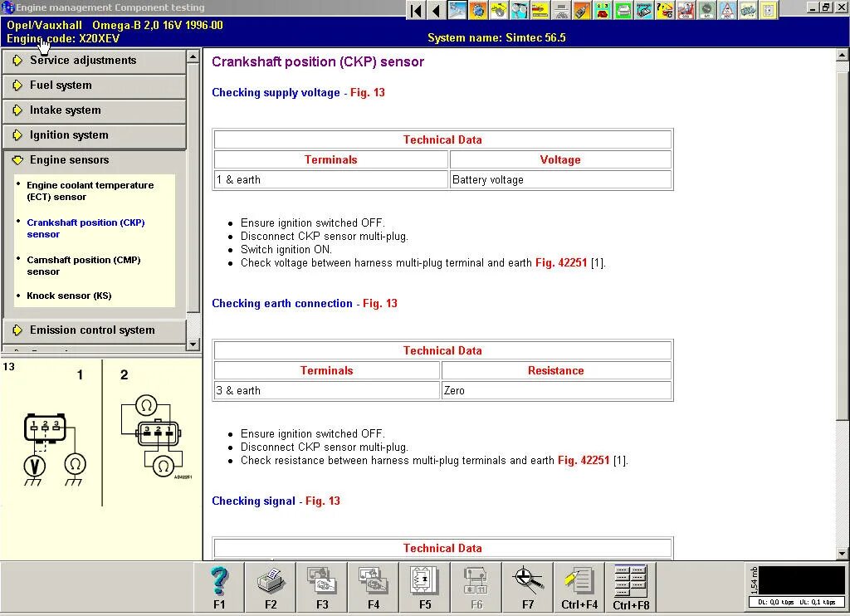
Task: Click the cyan multiple-cars toolbar icon
Action: [747, 10]
